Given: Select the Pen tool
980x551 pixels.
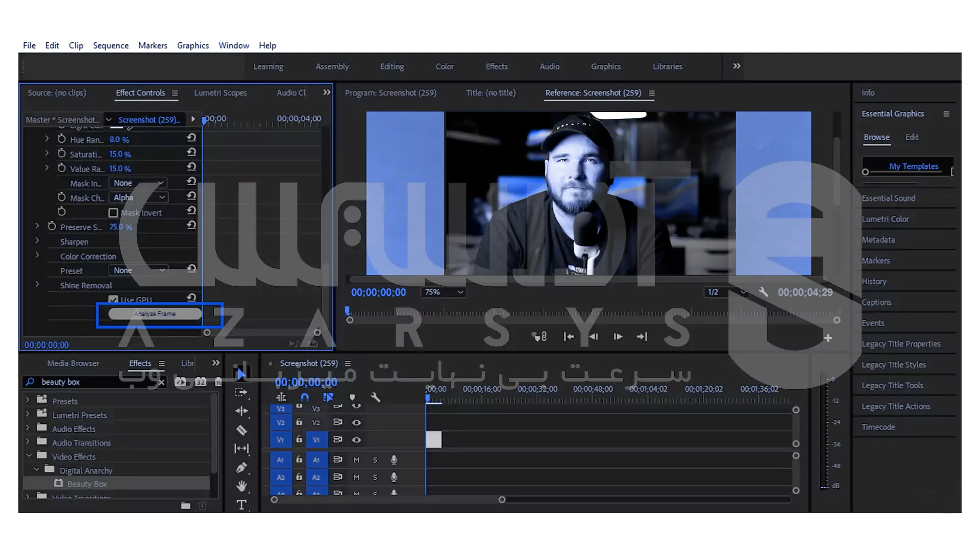Looking at the screenshot, I should coord(241,467).
